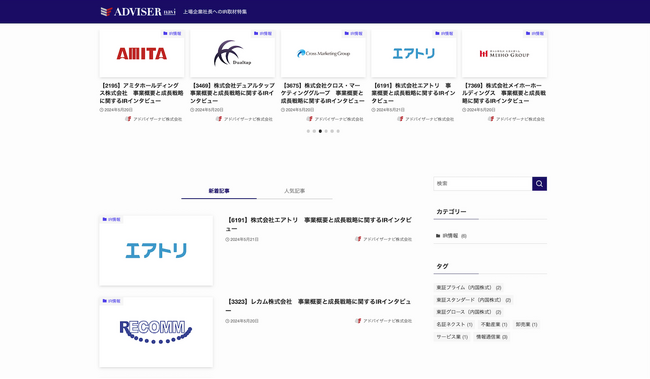
Task: Click the 2024年5月20日 date under レカム article
Action: (x=242, y=321)
